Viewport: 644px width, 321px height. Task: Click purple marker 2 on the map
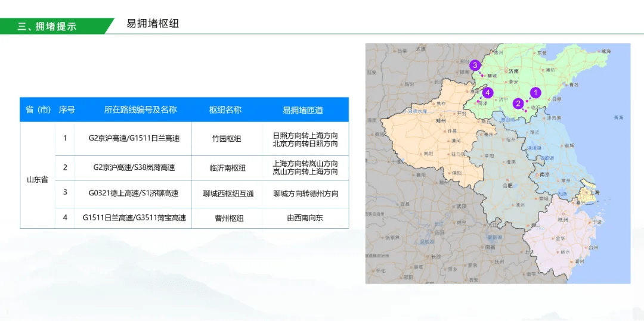pyautogui.click(x=518, y=103)
